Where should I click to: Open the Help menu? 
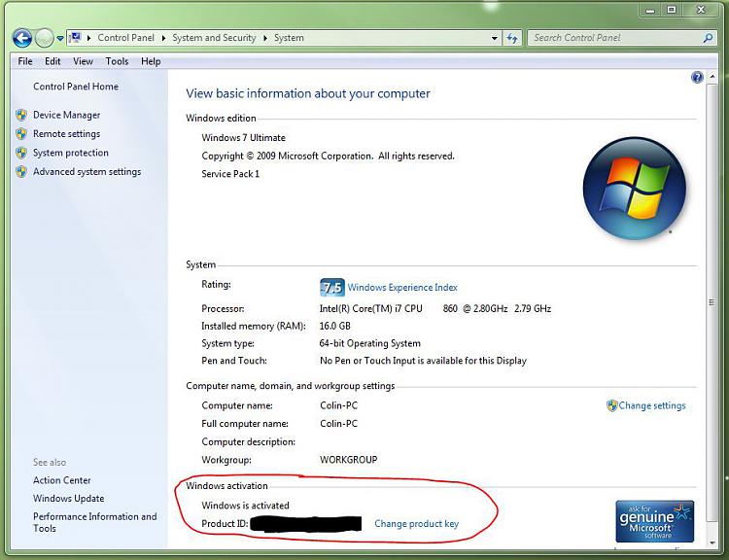151,61
